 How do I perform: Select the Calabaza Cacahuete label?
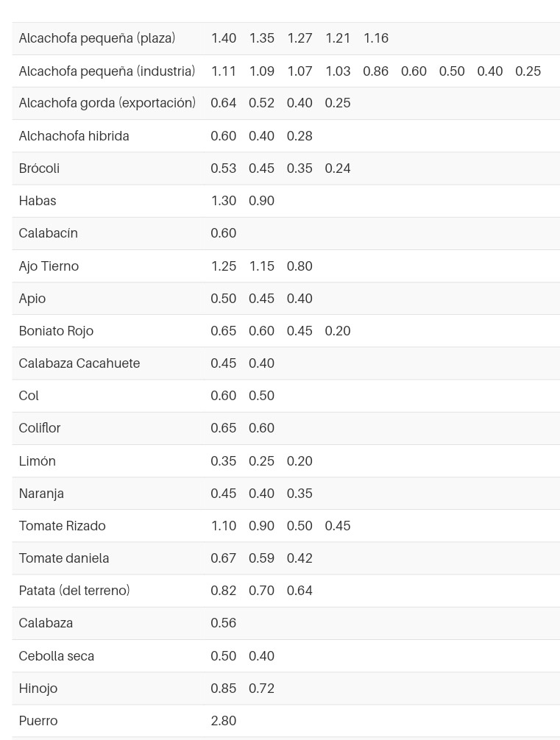point(79,363)
